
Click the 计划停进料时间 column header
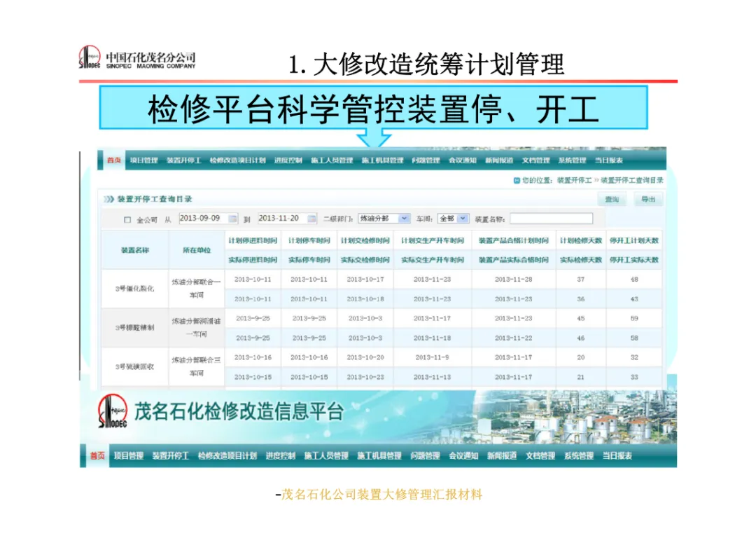tap(253, 240)
